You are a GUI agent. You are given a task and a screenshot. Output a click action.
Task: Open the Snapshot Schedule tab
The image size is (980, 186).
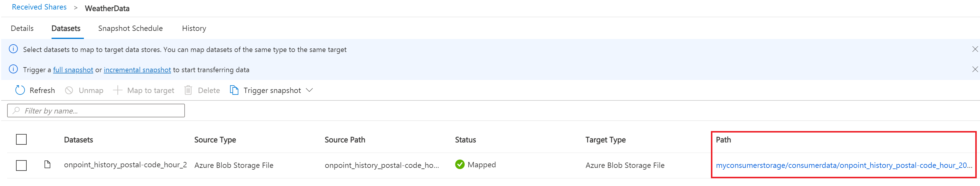pyautogui.click(x=130, y=28)
